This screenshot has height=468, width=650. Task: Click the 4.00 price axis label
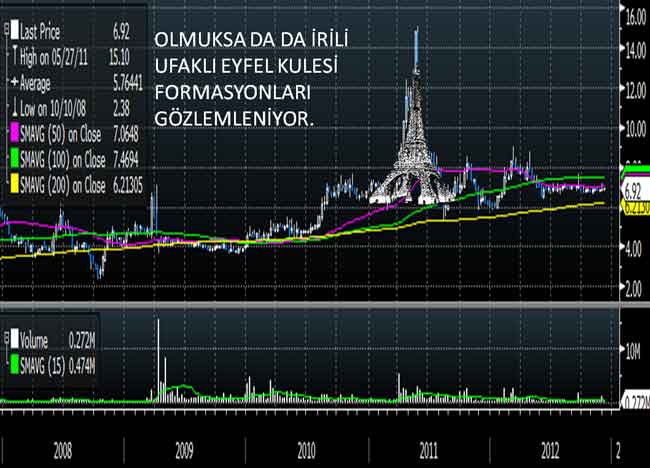634,249
